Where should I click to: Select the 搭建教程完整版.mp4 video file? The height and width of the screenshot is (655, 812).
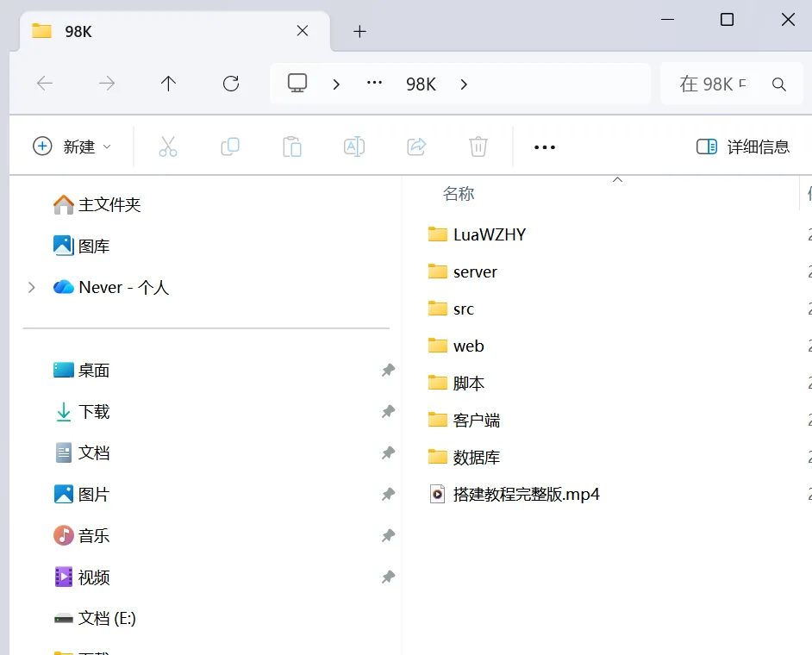click(515, 495)
